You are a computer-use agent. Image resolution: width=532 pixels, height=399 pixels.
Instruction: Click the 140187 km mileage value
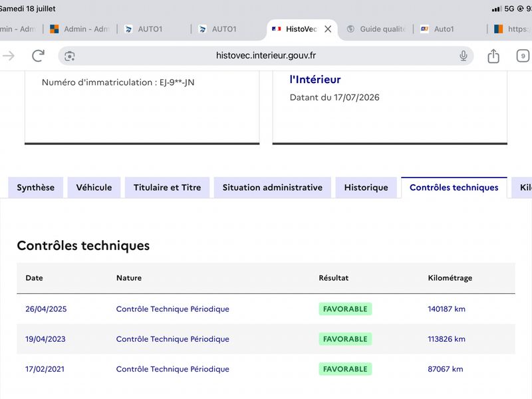click(x=446, y=309)
